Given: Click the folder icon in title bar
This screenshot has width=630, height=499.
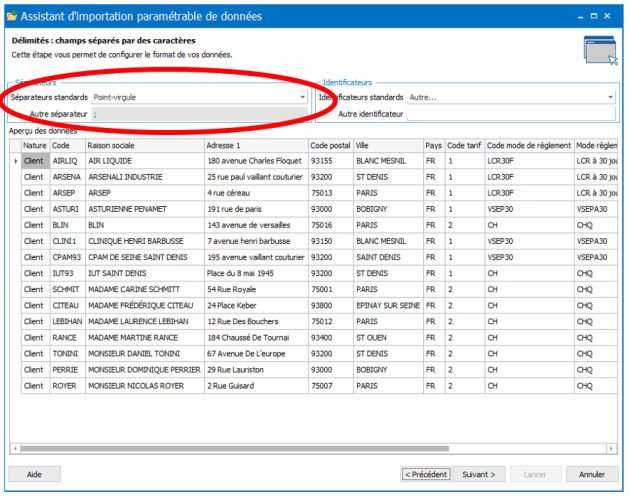Looking at the screenshot, I should tap(12, 16).
